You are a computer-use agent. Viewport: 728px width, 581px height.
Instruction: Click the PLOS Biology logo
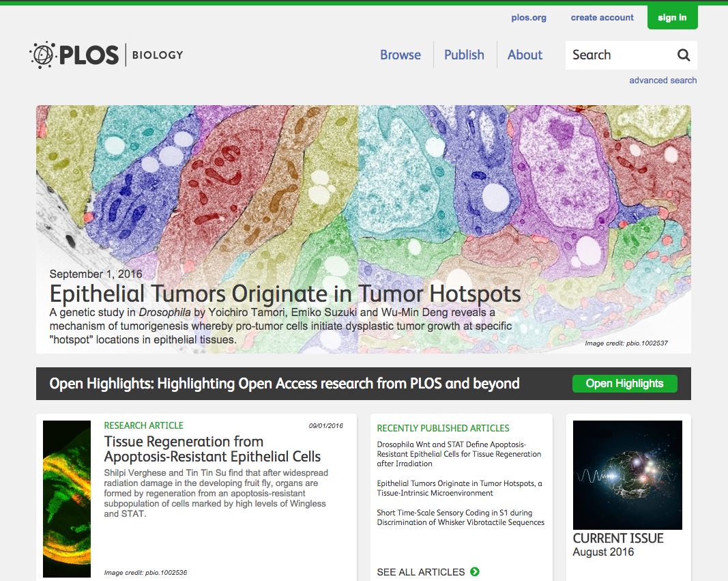coord(106,55)
